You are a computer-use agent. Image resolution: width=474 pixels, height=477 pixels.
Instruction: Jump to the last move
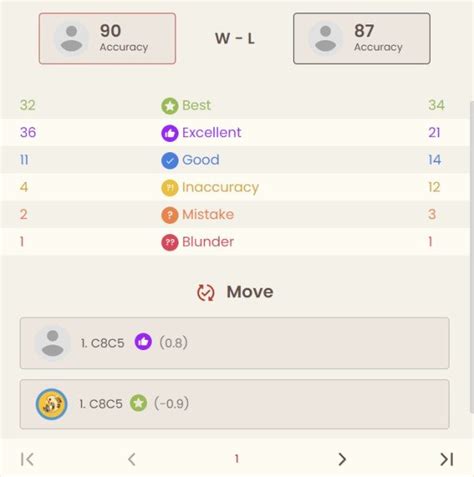(x=446, y=459)
